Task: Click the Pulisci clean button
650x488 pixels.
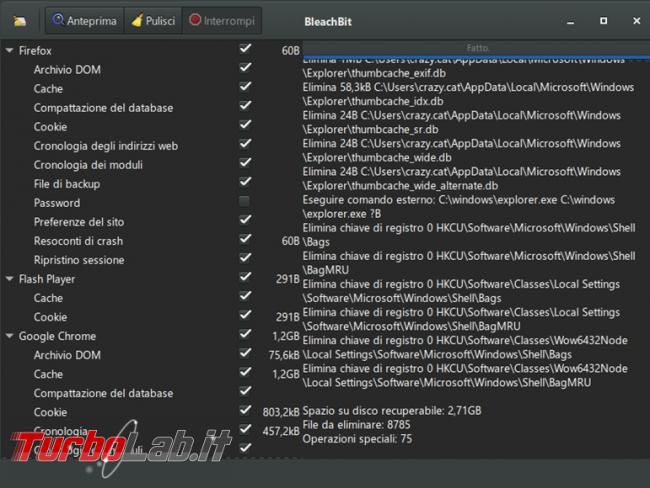Action: [153, 21]
